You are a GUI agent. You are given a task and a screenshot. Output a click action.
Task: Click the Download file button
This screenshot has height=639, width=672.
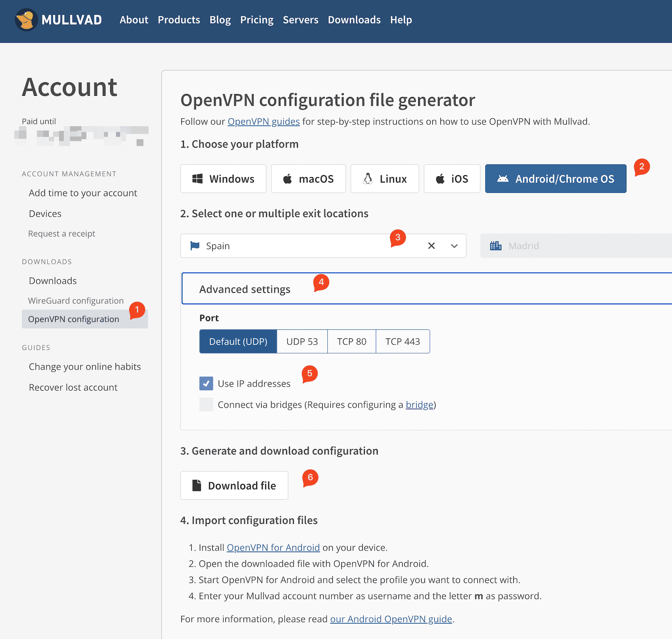coord(234,486)
